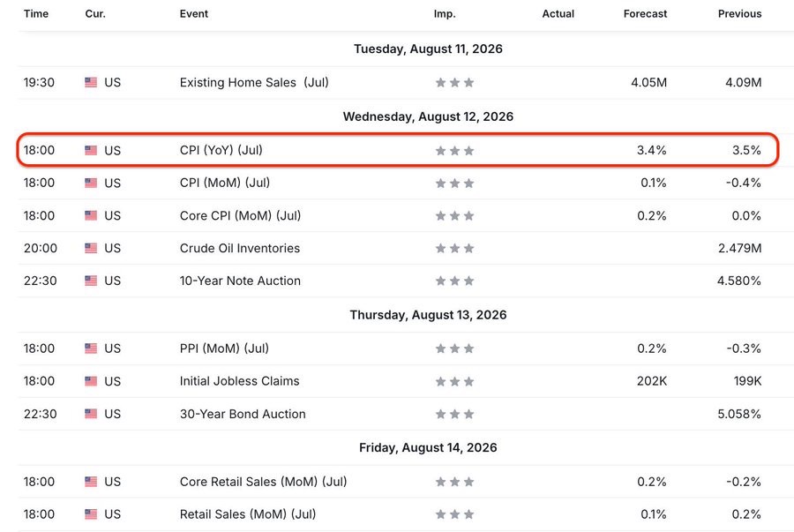Click the US flag in the PPI (MoM) row

[x=91, y=348]
